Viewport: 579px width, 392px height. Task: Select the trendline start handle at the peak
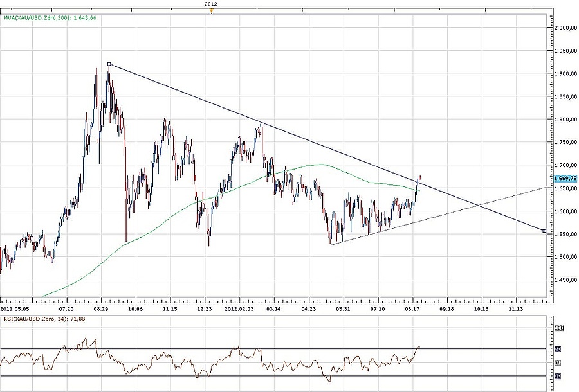coord(109,64)
